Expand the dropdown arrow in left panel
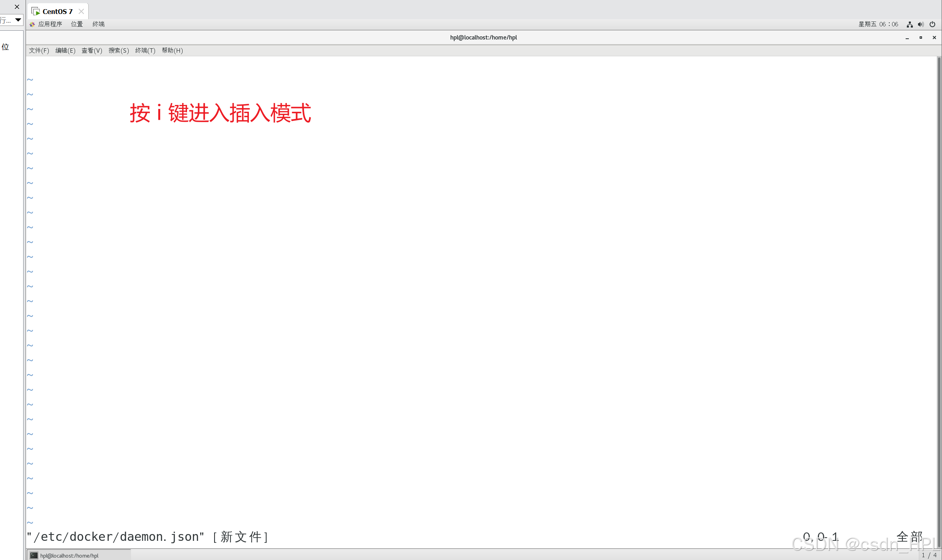 pyautogui.click(x=18, y=20)
